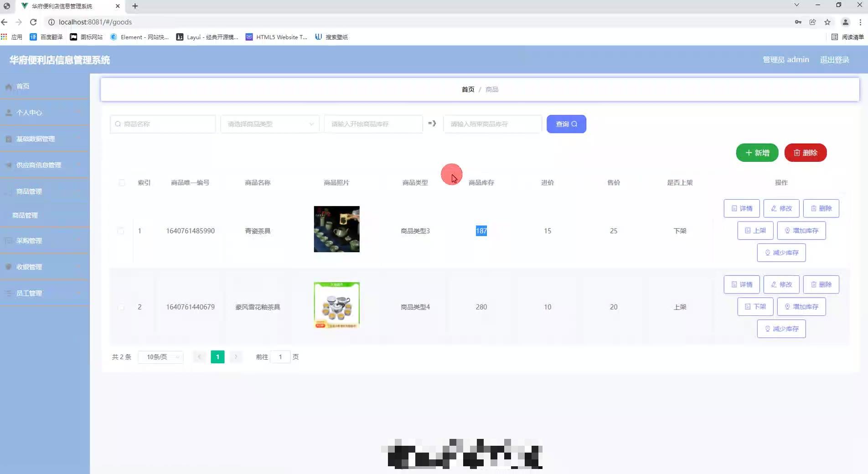Click the red 删除 batch button

click(x=806, y=153)
